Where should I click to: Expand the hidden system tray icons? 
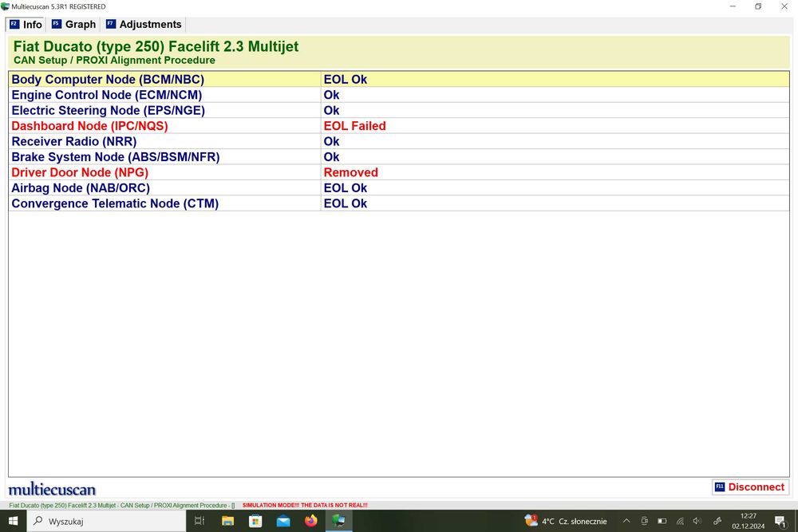pos(626,521)
